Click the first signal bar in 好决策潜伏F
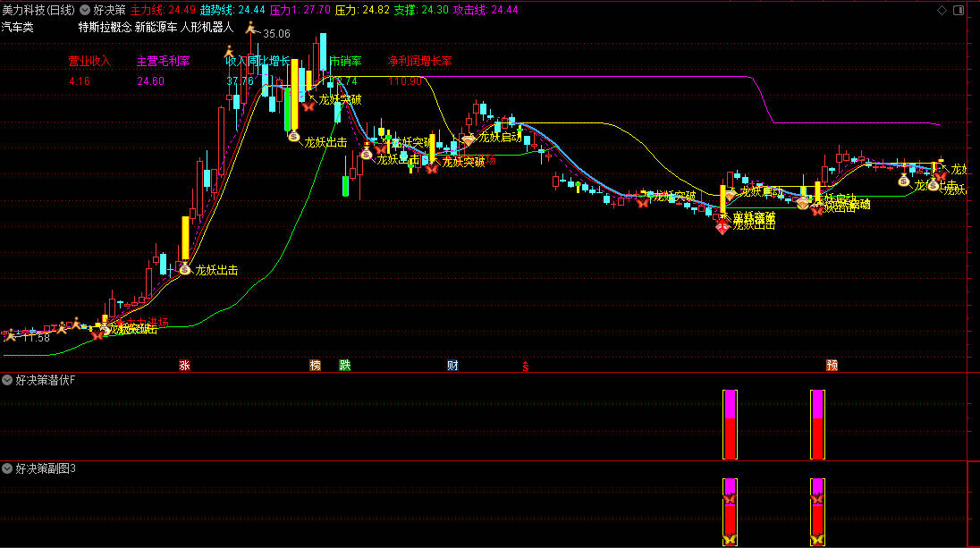Screen dimensions: 980x548 [730, 425]
